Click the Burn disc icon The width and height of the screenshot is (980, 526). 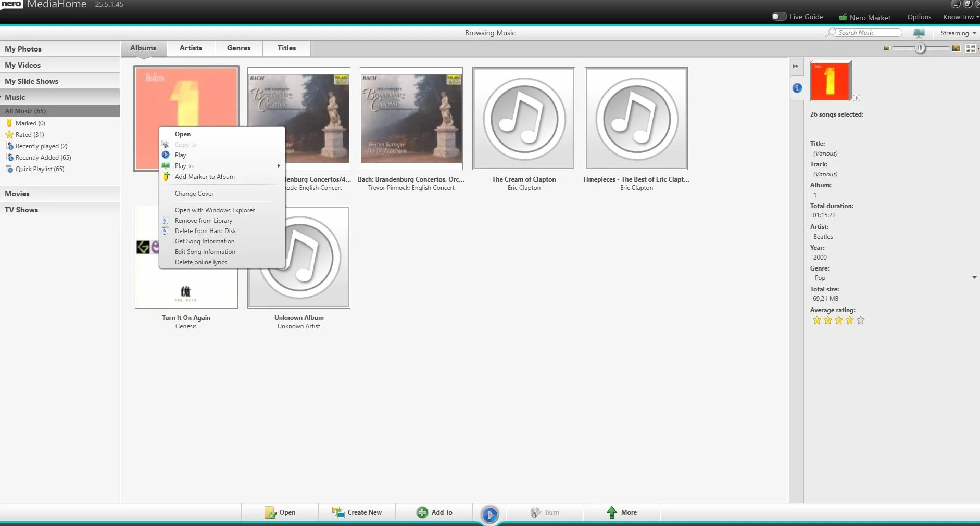click(x=535, y=512)
